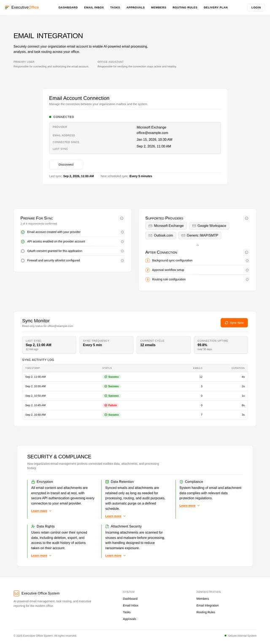270x644 pixels.
Task: Open footer Dashboard link
Action: click(130, 598)
